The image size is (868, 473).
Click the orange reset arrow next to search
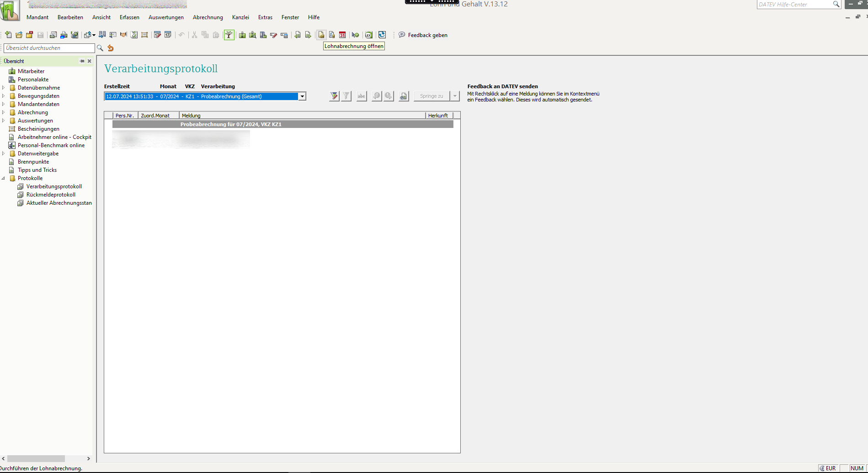(x=111, y=48)
